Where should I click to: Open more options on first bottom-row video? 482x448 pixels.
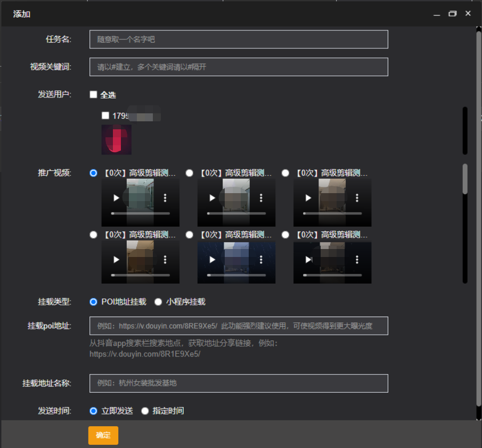point(165,260)
